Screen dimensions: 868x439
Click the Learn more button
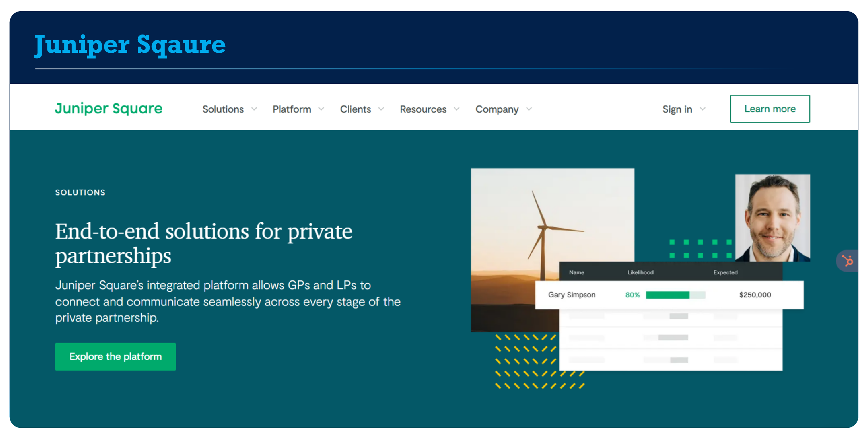coord(770,109)
